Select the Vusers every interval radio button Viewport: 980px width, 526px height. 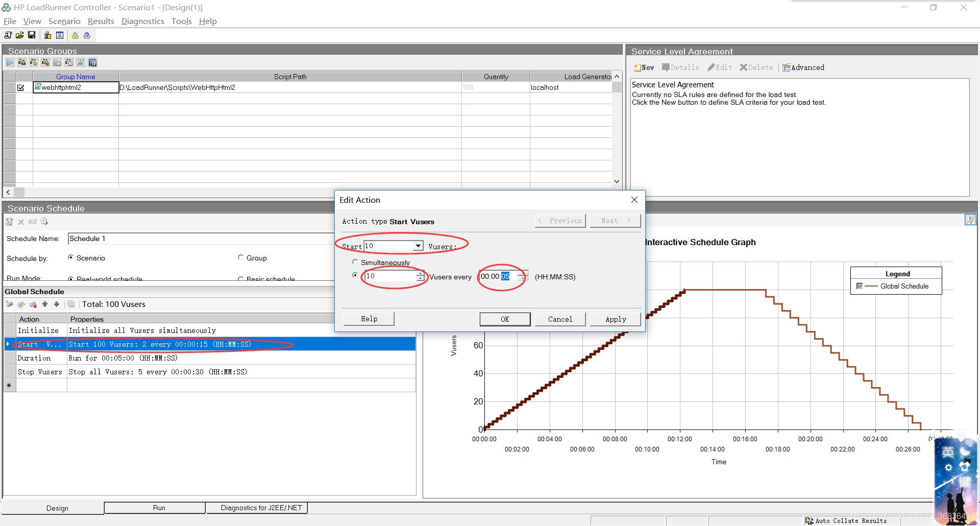click(x=355, y=275)
